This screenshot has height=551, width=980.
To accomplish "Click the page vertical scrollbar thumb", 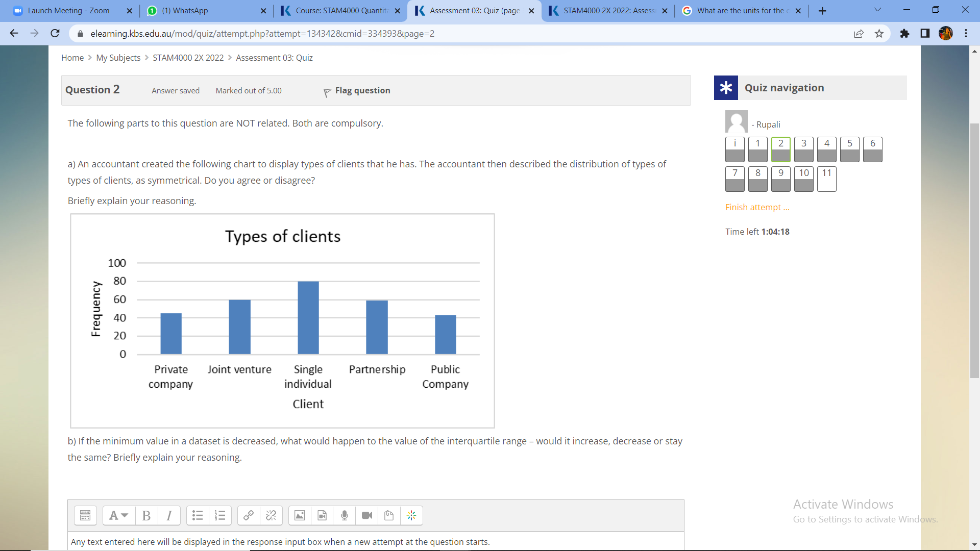I will [974, 250].
